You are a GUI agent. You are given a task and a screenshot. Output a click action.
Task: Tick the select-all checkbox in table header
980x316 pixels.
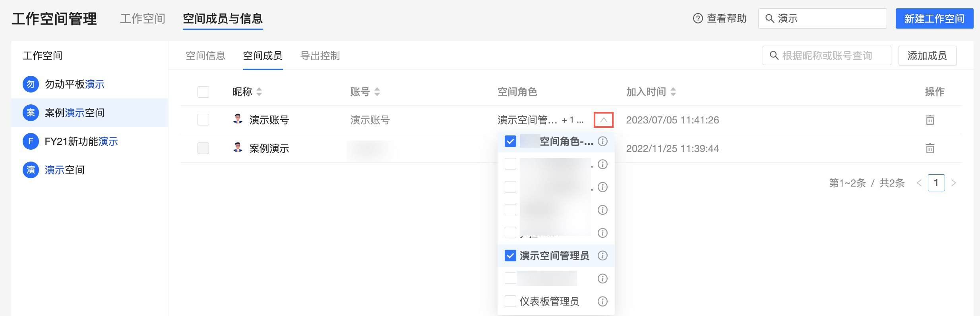(x=203, y=92)
